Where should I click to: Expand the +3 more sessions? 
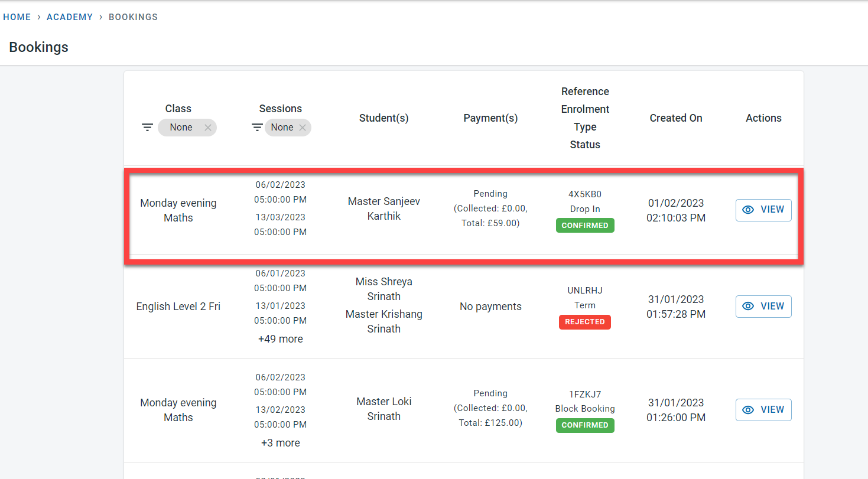pos(280,443)
